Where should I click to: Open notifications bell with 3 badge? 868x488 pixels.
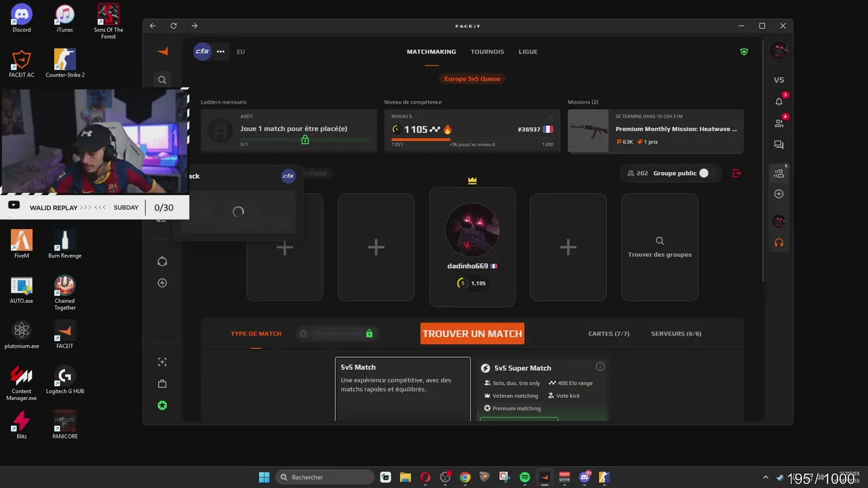(779, 102)
